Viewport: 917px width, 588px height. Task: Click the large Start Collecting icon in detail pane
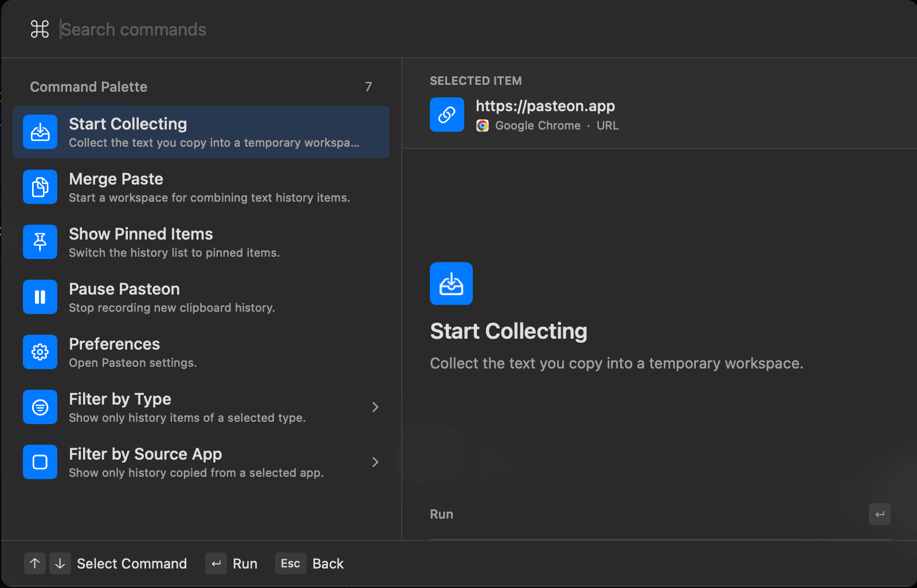(451, 284)
